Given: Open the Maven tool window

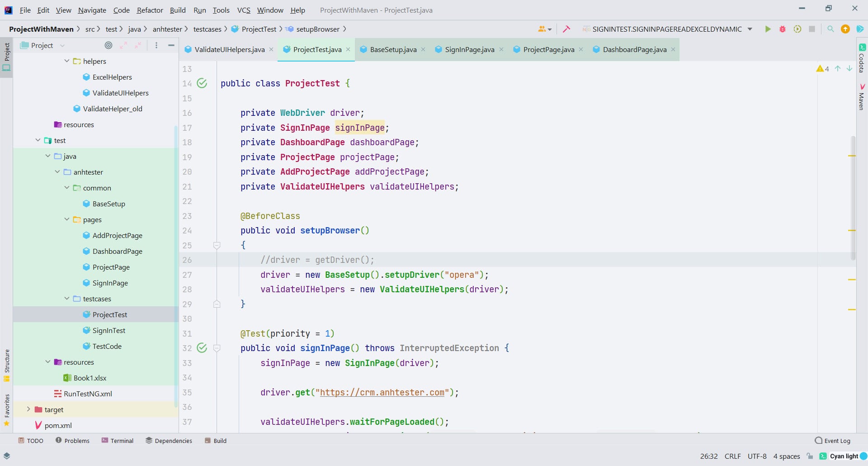Looking at the screenshot, I should [862, 96].
